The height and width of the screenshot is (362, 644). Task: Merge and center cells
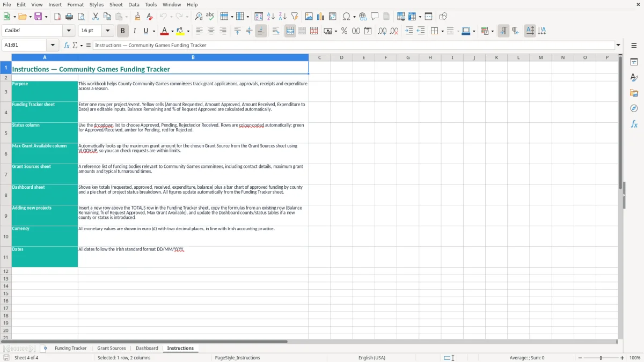[290, 31]
